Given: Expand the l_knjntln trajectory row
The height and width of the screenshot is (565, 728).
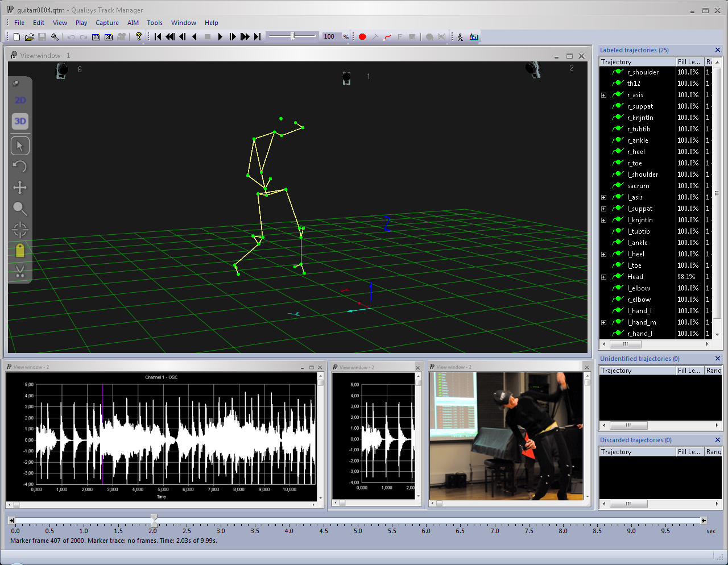Looking at the screenshot, I should tap(604, 220).
